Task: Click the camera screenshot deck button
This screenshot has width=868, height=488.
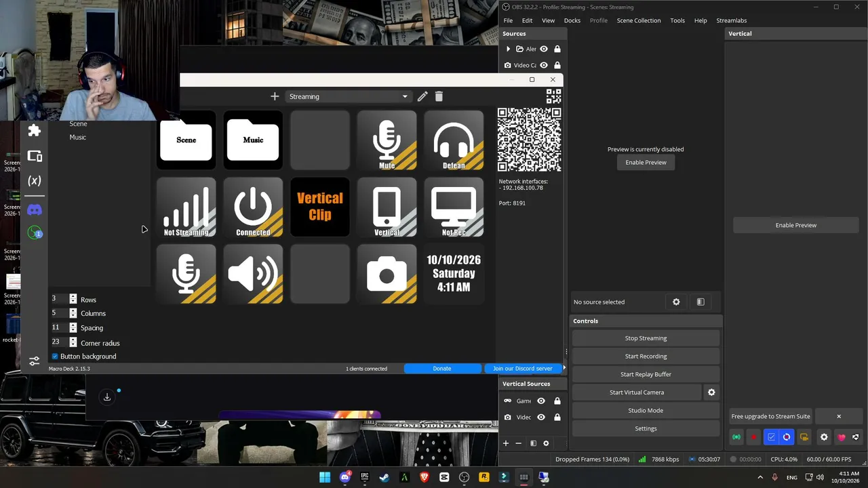Action: 387,274
